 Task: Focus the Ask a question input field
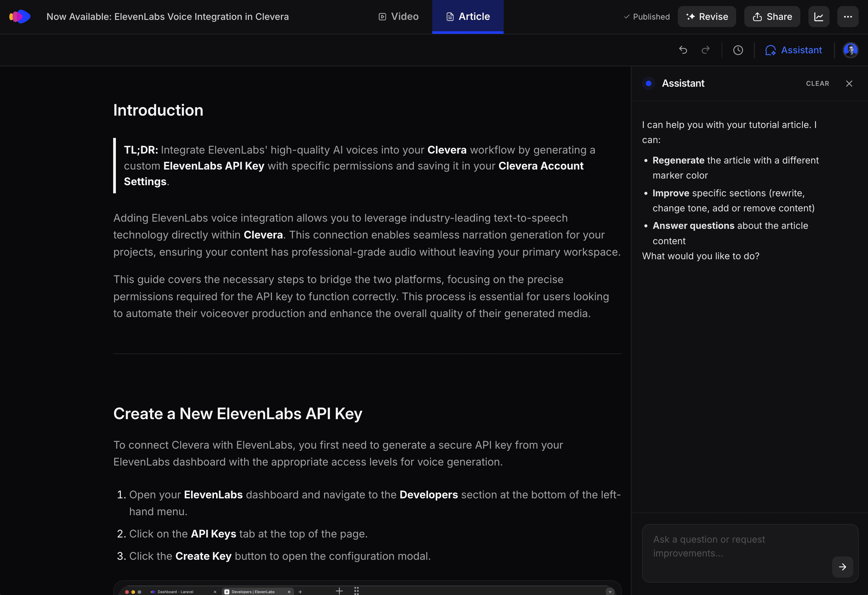pos(750,553)
